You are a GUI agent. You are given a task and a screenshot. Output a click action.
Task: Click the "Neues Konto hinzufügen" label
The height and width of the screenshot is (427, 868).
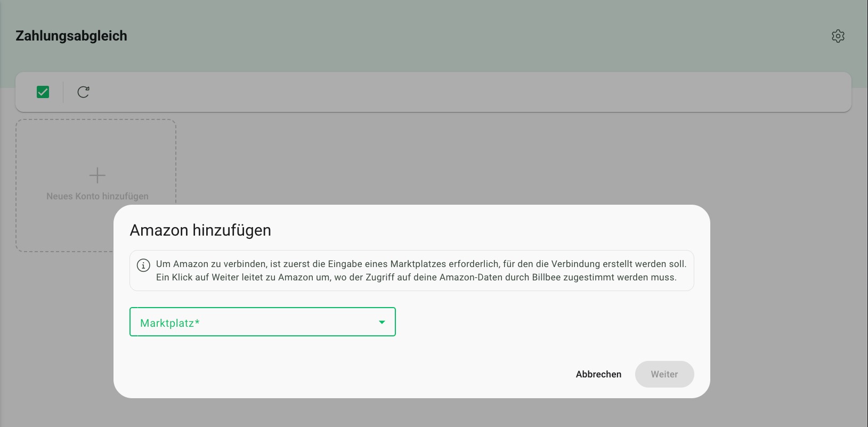click(98, 196)
